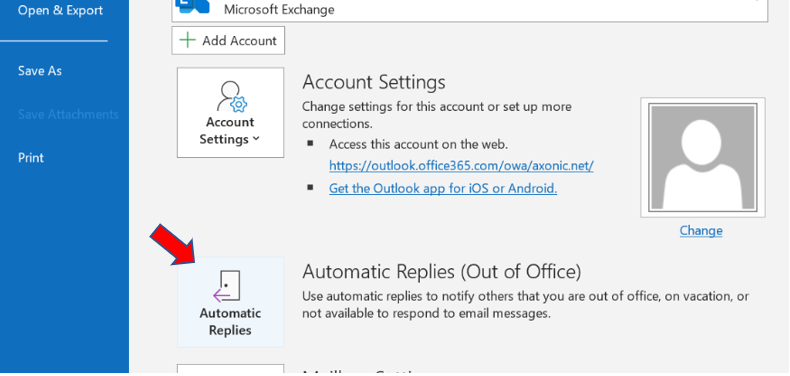Click the Microsoft Exchange logo icon
The image size is (790, 376).
pyautogui.click(x=192, y=6)
